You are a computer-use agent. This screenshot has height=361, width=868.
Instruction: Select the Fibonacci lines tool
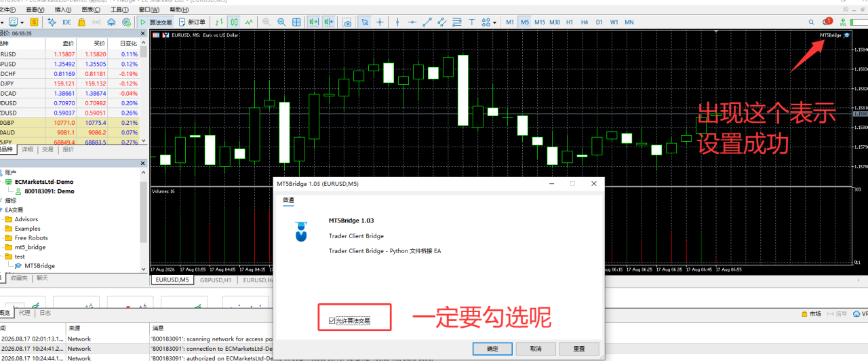pos(457,22)
